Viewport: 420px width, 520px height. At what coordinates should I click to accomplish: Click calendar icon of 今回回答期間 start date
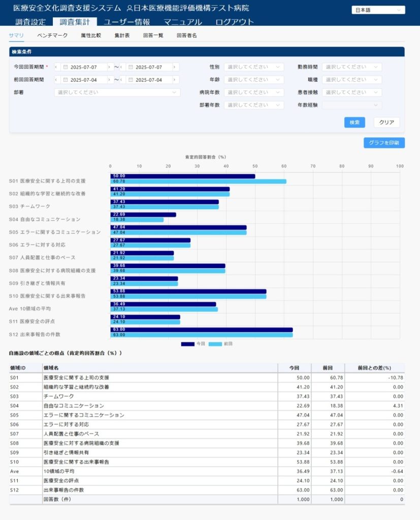pyautogui.click(x=66, y=67)
